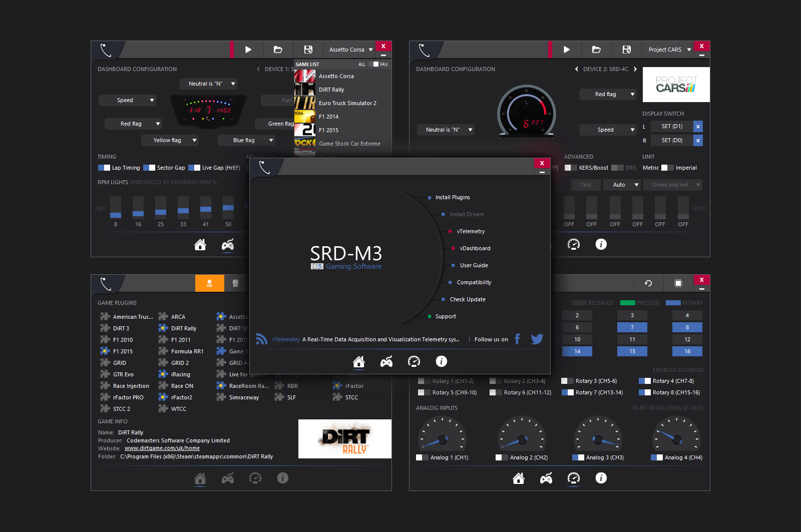Click home icon in analog inputs window
801x532 pixels.
click(519, 478)
